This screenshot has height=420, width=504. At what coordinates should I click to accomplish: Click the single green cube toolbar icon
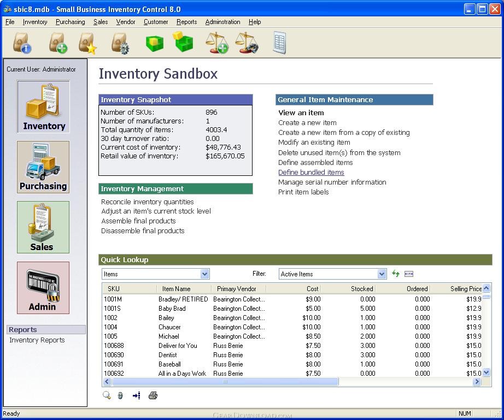click(x=155, y=44)
